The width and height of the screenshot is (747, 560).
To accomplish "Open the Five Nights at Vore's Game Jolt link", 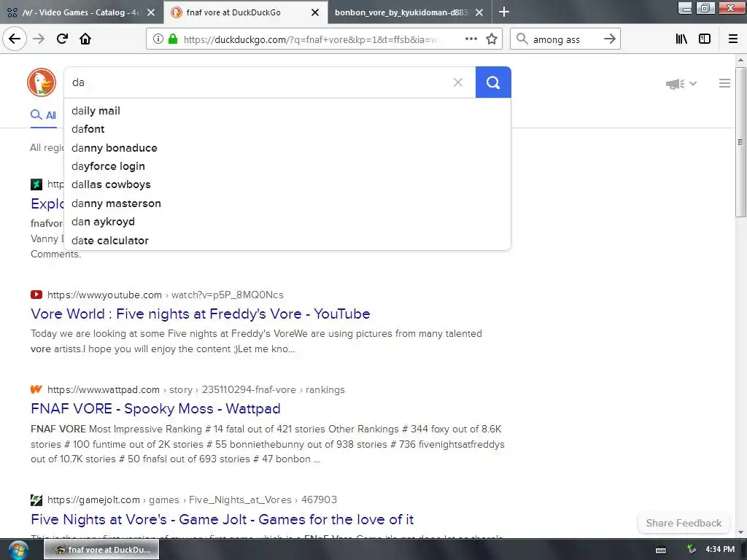I will coord(222,519).
